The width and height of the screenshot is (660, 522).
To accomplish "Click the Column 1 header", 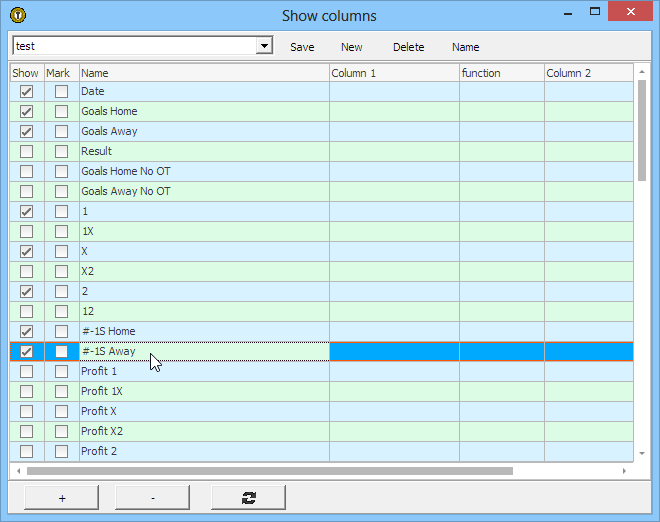I will coord(394,73).
